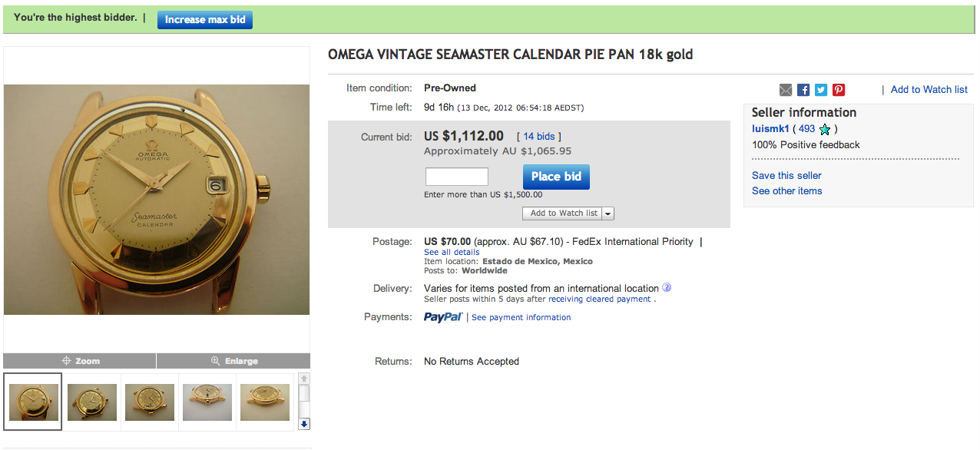Click the seller's feedback star icon
Image resolution: width=980 pixels, height=450 pixels.
point(825,129)
